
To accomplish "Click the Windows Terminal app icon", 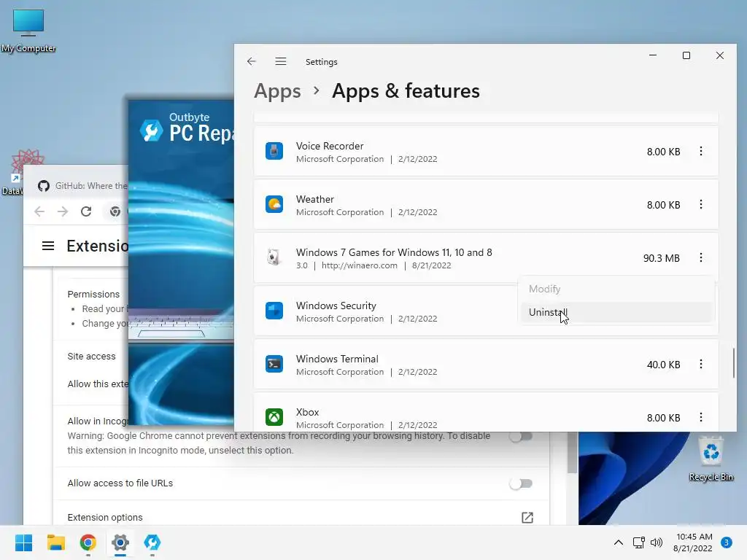I will click(x=274, y=365).
